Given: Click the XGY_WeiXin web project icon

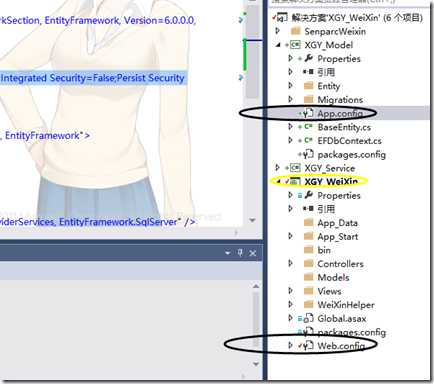Looking at the screenshot, I should pos(295,181).
